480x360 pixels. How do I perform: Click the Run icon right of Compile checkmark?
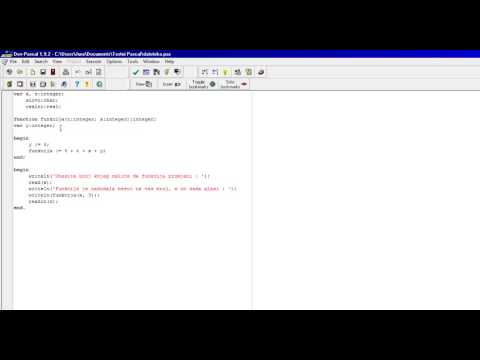pos(146,72)
